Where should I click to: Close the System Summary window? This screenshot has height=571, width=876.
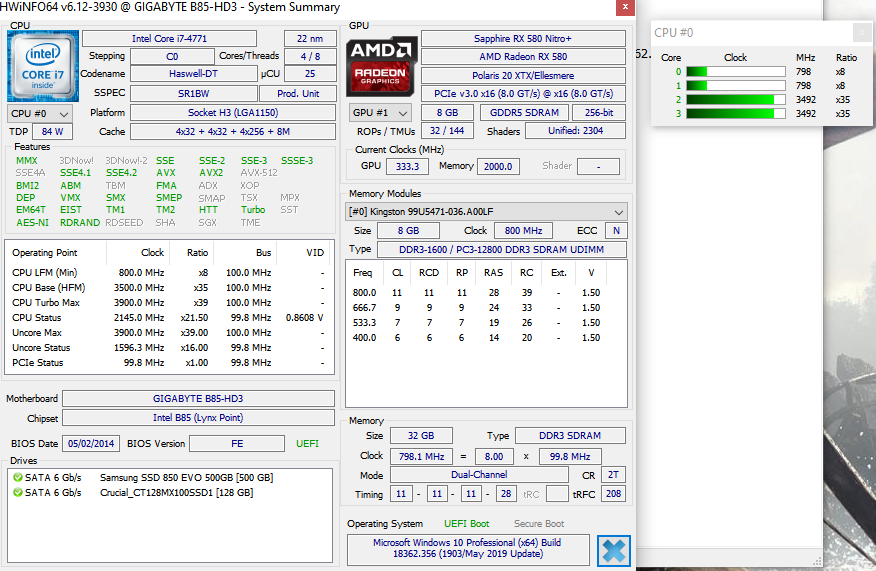625,7
